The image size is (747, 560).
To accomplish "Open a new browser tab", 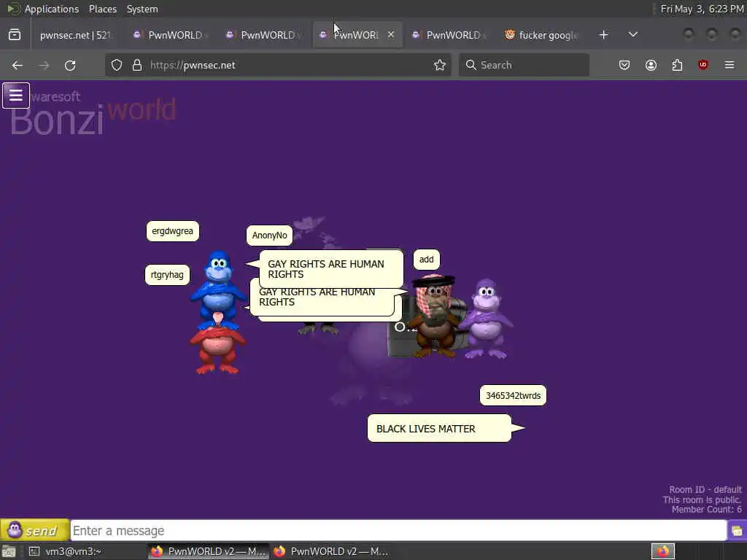I will pyautogui.click(x=603, y=35).
